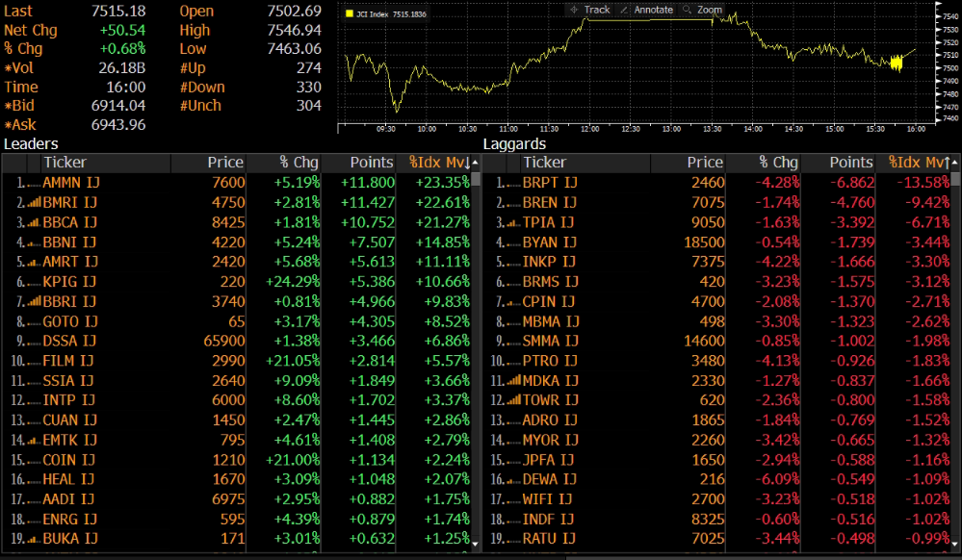Sort Leaders table by Ticker column

[x=65, y=163]
